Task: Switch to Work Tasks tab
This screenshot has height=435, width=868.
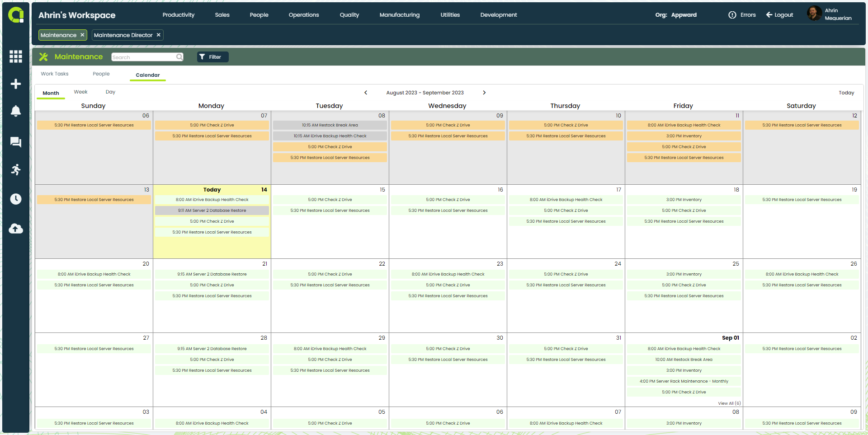Action: 55,74
